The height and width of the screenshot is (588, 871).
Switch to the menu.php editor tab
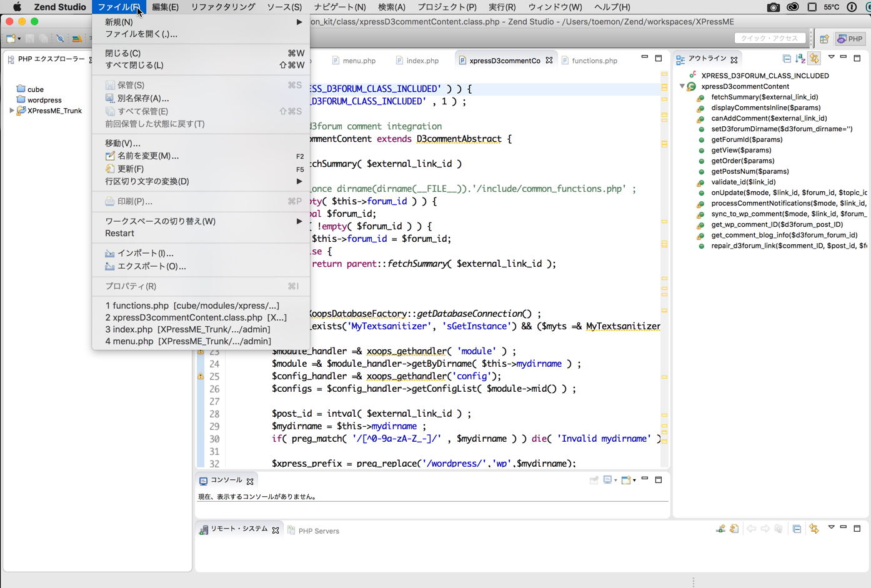point(353,61)
